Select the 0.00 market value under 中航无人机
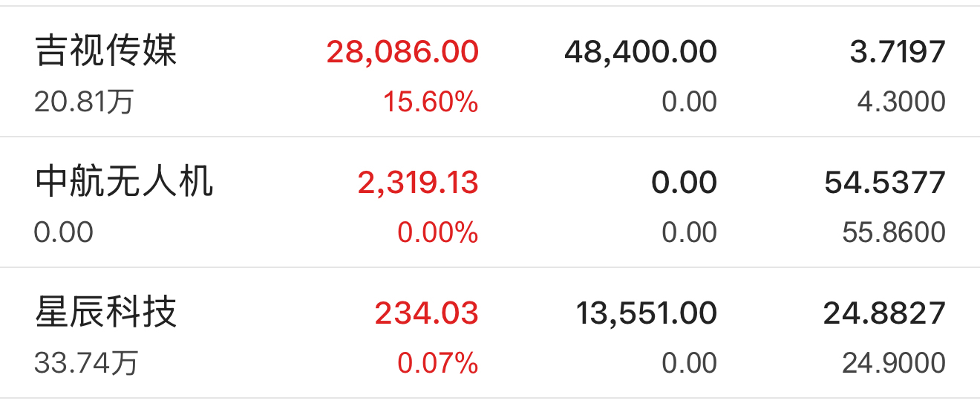This screenshot has height=418, width=980. (64, 232)
